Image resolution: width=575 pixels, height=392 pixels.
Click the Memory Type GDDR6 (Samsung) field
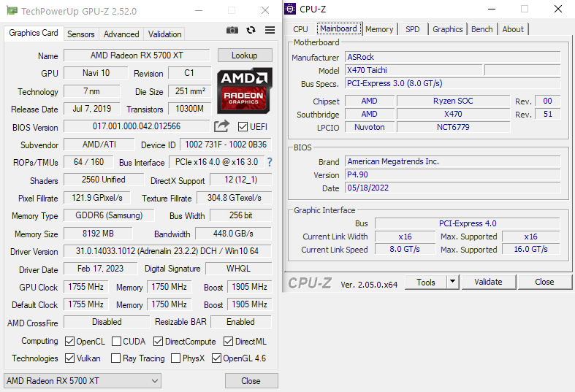109,215
